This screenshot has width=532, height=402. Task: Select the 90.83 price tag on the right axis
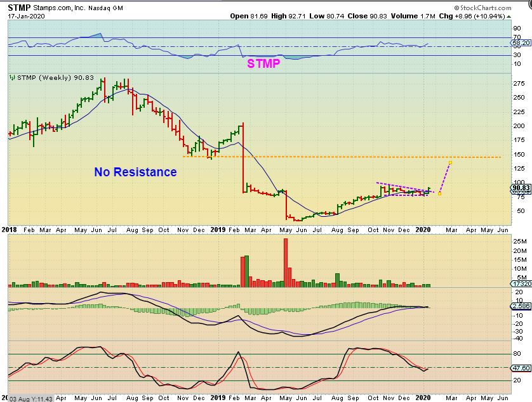click(x=521, y=188)
